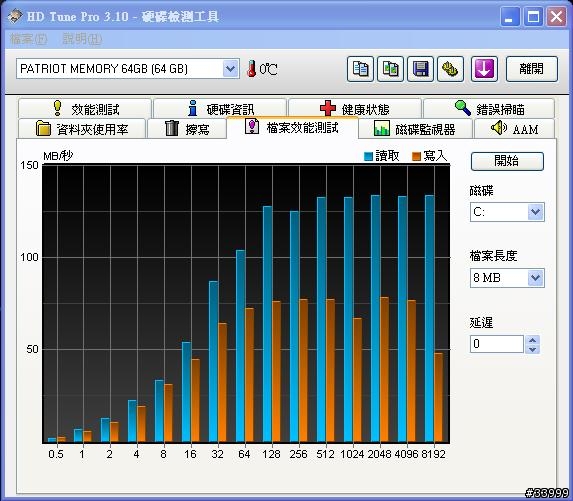
Task: Click the 128 label on chart axis
Action: click(x=271, y=454)
